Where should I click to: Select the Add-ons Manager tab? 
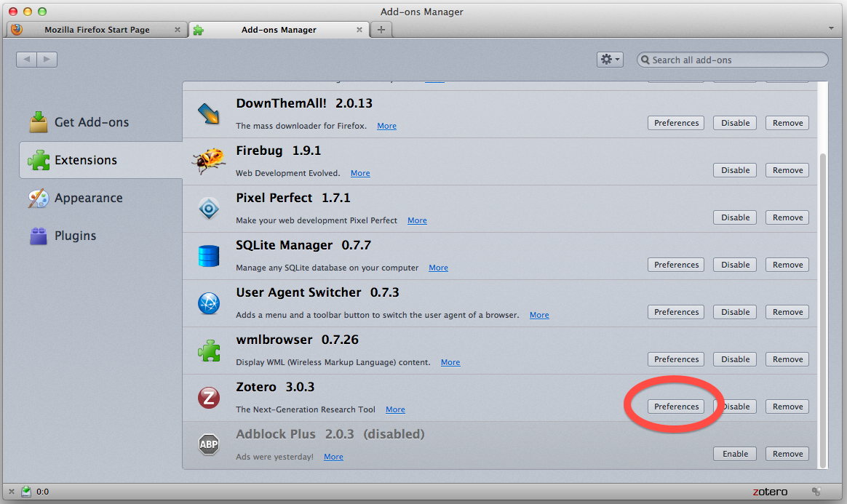point(279,30)
